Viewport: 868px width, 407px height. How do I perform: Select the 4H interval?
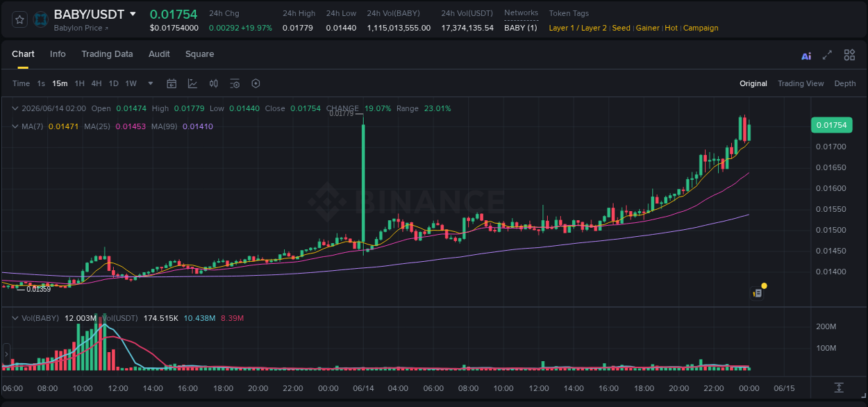[97, 83]
